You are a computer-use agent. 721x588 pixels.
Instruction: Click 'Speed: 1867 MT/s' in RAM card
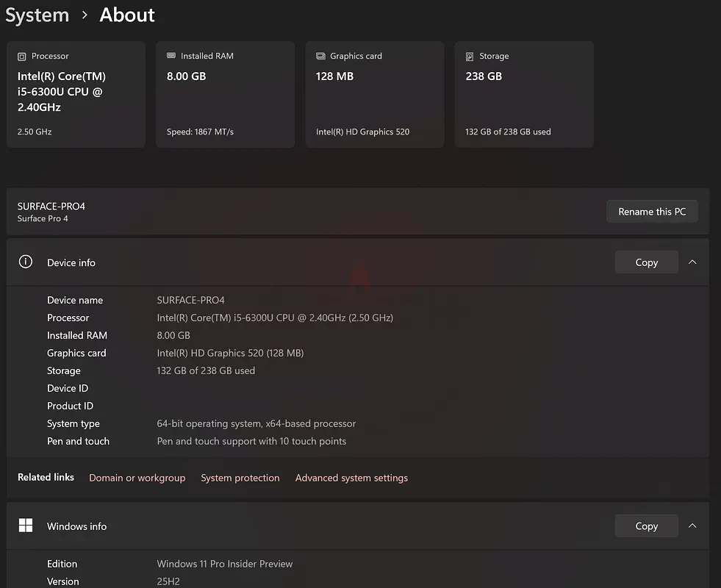click(200, 132)
